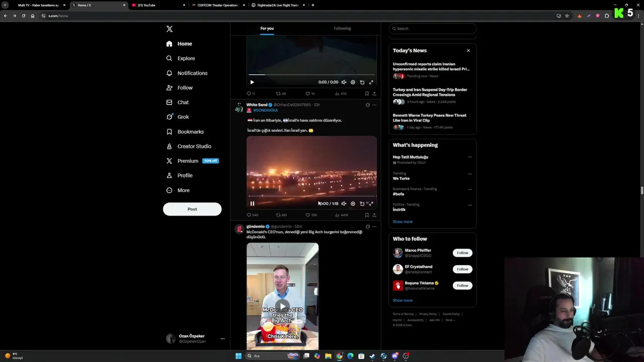Bookmark the White Sand post

(367, 215)
